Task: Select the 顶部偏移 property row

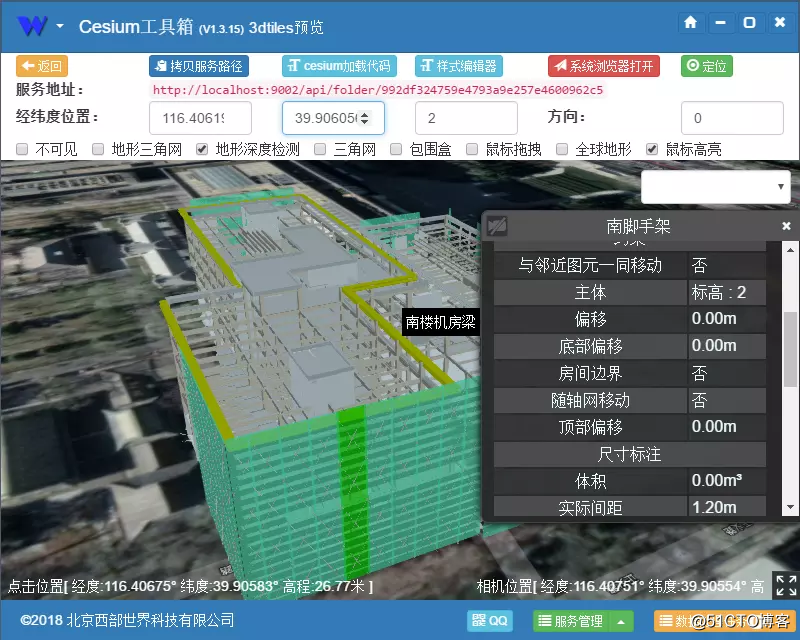Action: pos(630,427)
